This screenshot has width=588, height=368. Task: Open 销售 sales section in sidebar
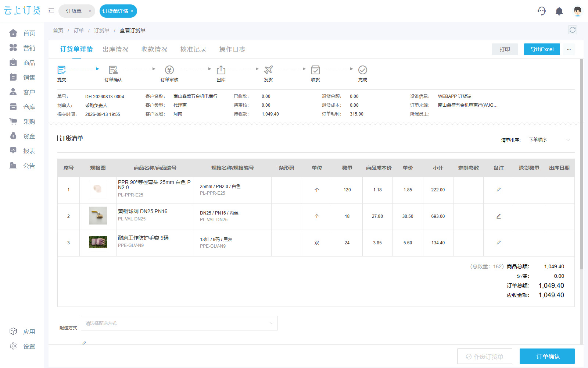(x=22, y=77)
